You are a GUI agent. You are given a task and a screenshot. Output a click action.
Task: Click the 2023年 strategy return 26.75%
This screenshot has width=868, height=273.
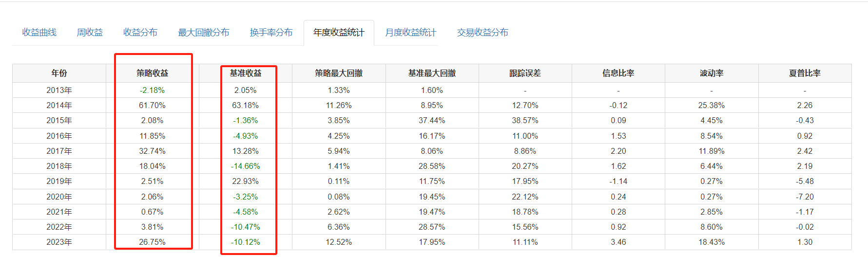152,242
